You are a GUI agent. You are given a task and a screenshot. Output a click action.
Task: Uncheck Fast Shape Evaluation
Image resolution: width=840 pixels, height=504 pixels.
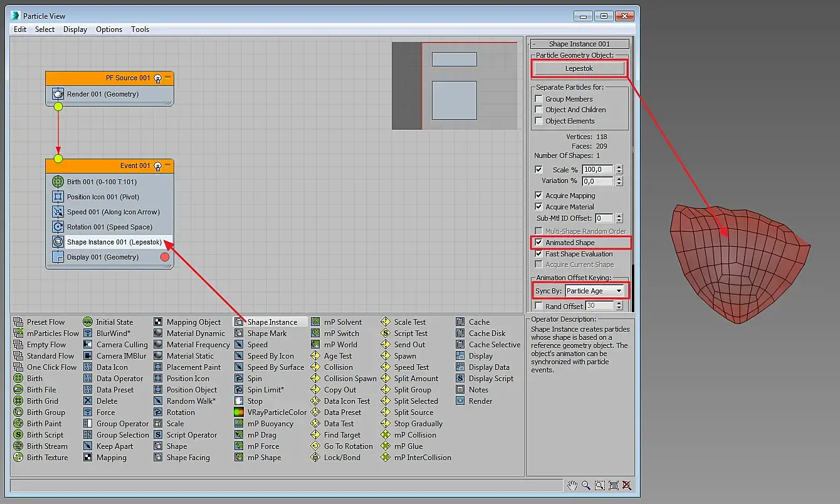click(x=538, y=254)
